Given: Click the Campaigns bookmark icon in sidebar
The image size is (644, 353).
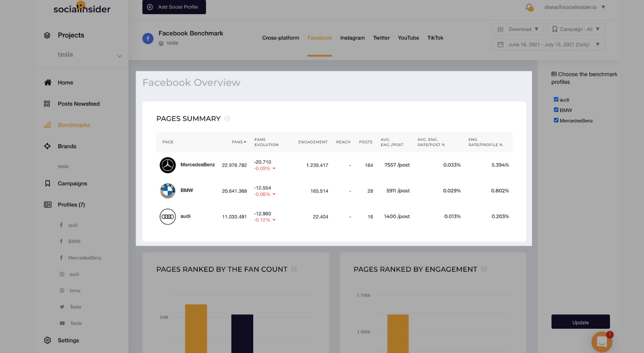Looking at the screenshot, I should coord(47,184).
